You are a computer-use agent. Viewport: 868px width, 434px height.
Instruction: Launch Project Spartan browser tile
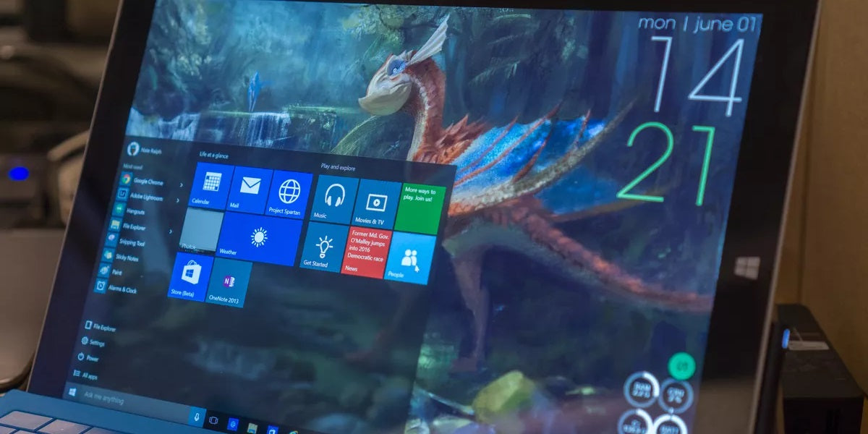[x=289, y=195]
